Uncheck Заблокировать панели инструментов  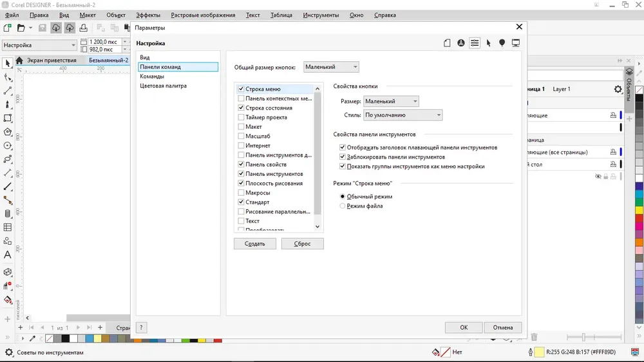tap(343, 157)
